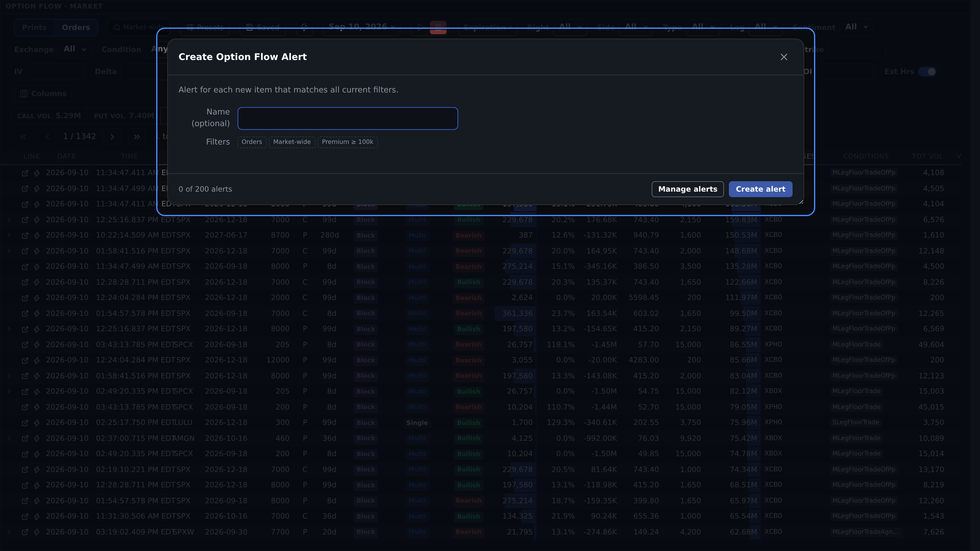Image resolution: width=980 pixels, height=551 pixels.
Task: Open link icon in the SPXW row
Action: 25,532
